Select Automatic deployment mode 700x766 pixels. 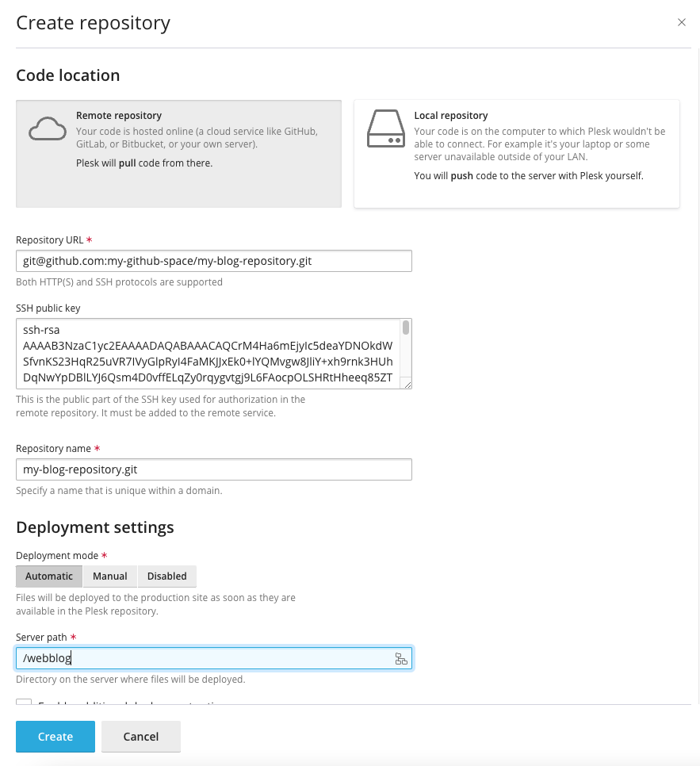coord(49,576)
